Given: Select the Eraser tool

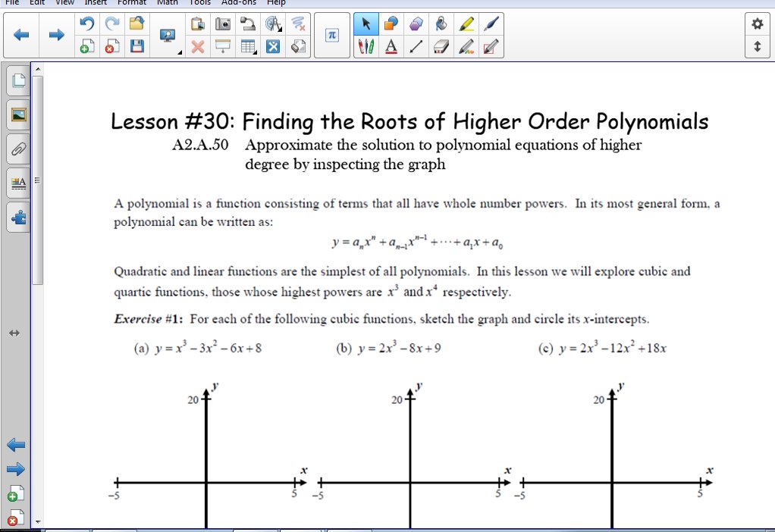Looking at the screenshot, I should click(x=441, y=46).
